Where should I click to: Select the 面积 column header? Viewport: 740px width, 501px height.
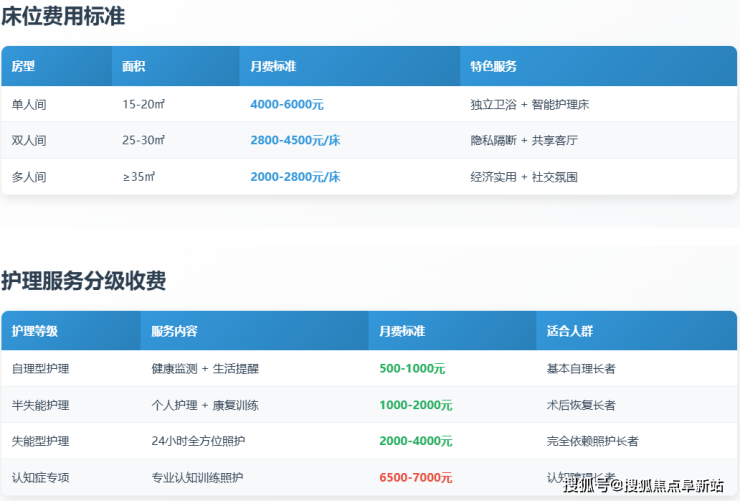[x=134, y=67]
